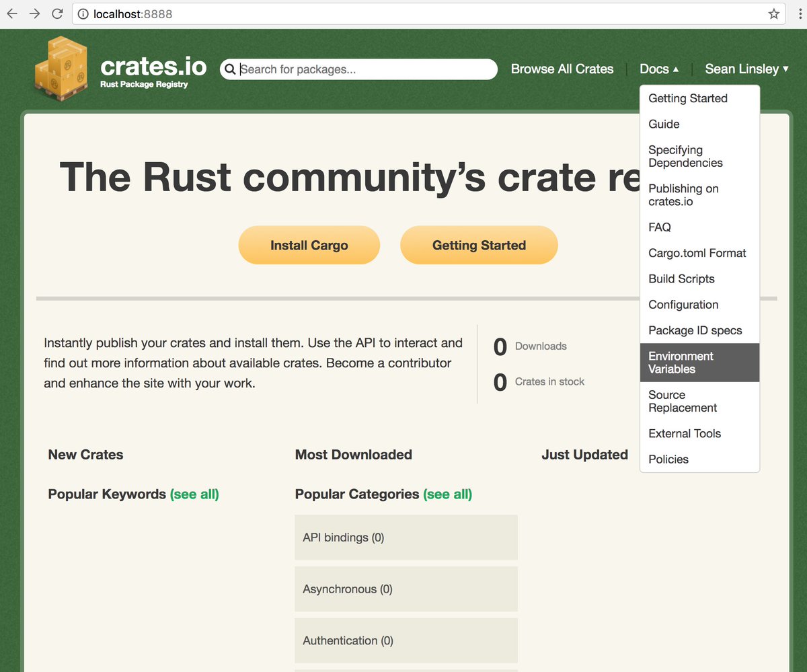
Task: Open Cargo.toml Format docs entry
Action: (699, 253)
